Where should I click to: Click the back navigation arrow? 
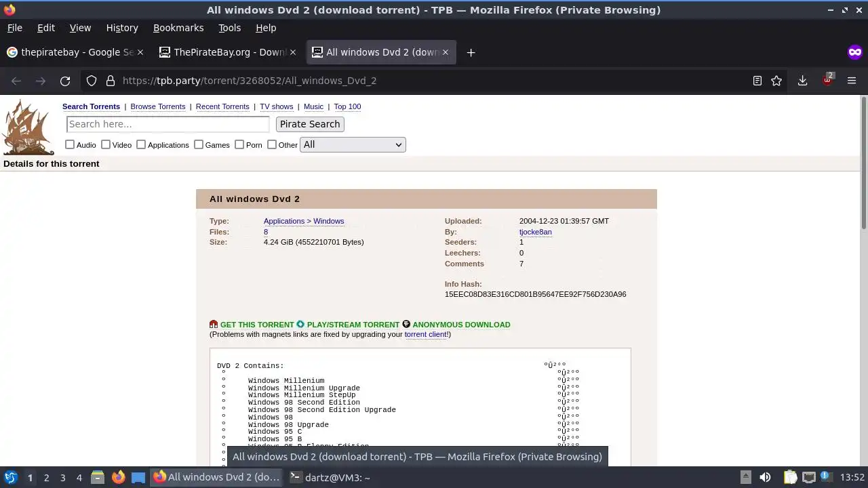click(x=16, y=81)
